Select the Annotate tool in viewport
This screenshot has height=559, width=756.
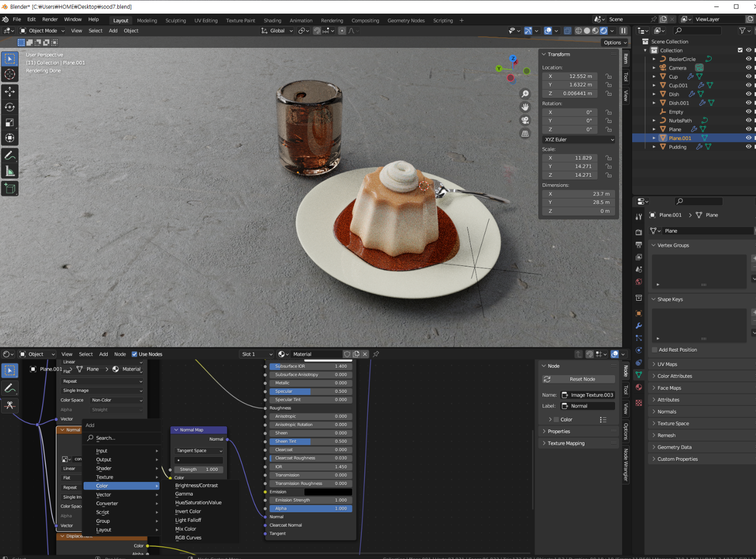10,156
